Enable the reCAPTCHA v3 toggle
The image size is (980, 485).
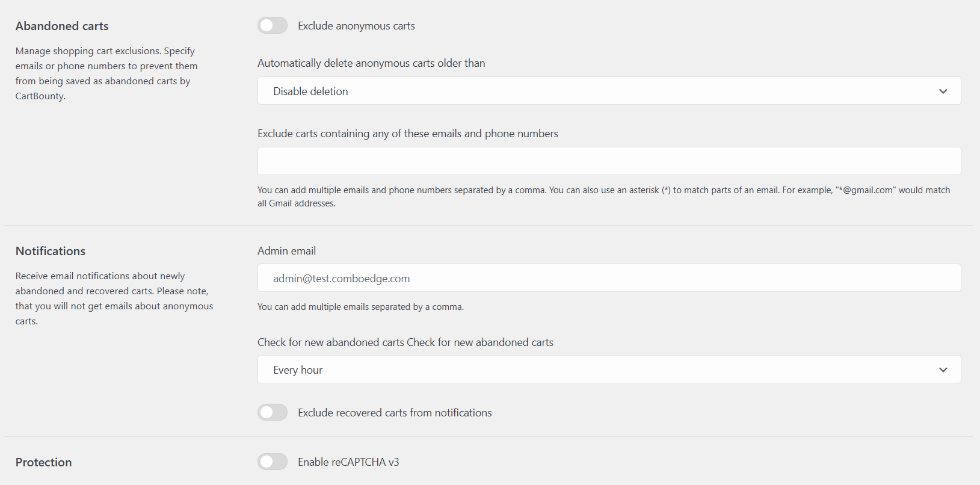pos(273,462)
